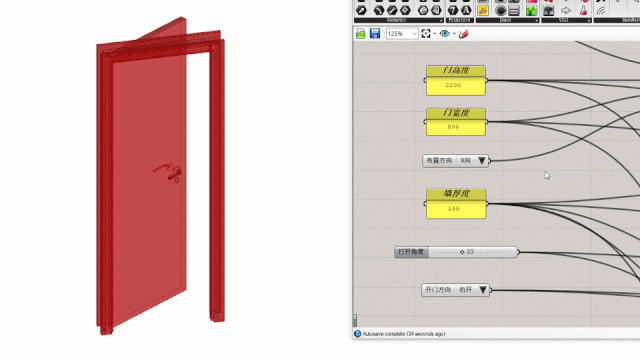Viewport: 640px width, 360px height.
Task: Select the letter A hexagon Primitive icon
Action: tap(466, 10)
